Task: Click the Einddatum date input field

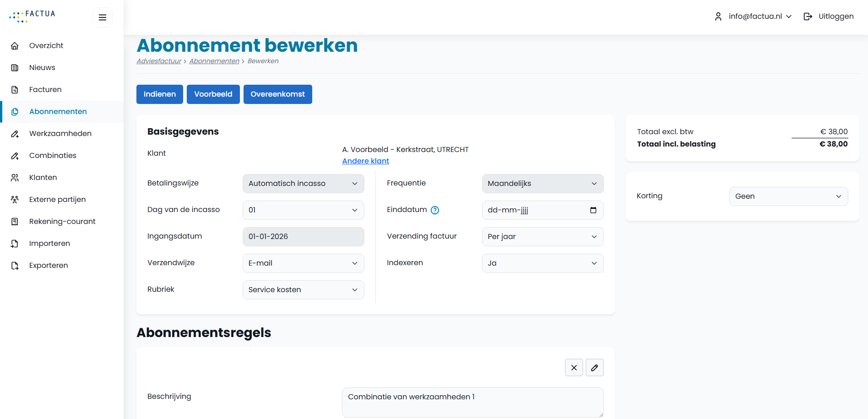Action: click(543, 210)
